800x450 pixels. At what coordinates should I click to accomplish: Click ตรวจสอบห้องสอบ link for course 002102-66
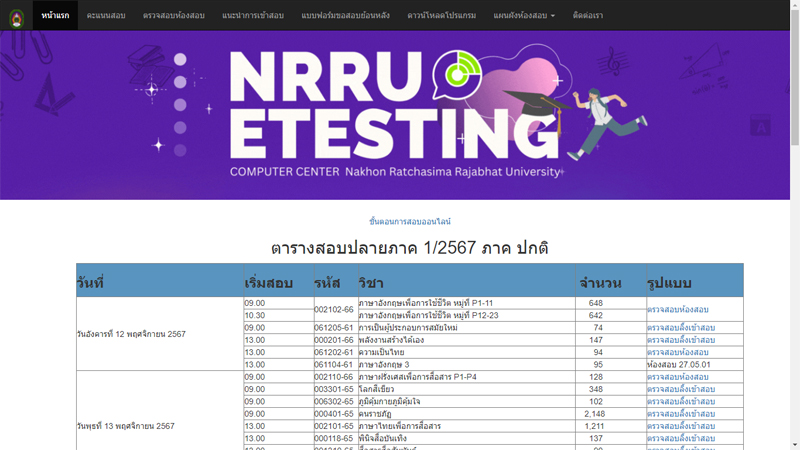tap(677, 309)
